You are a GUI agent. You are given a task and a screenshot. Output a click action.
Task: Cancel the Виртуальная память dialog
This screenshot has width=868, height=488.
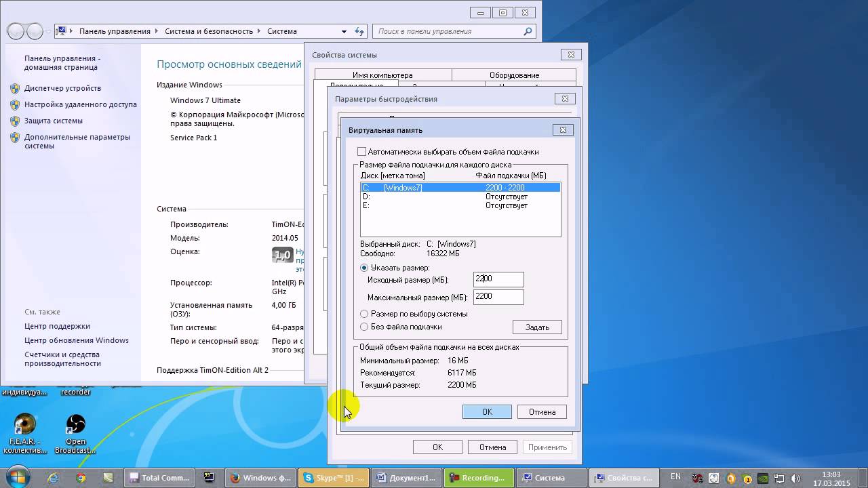coord(542,412)
